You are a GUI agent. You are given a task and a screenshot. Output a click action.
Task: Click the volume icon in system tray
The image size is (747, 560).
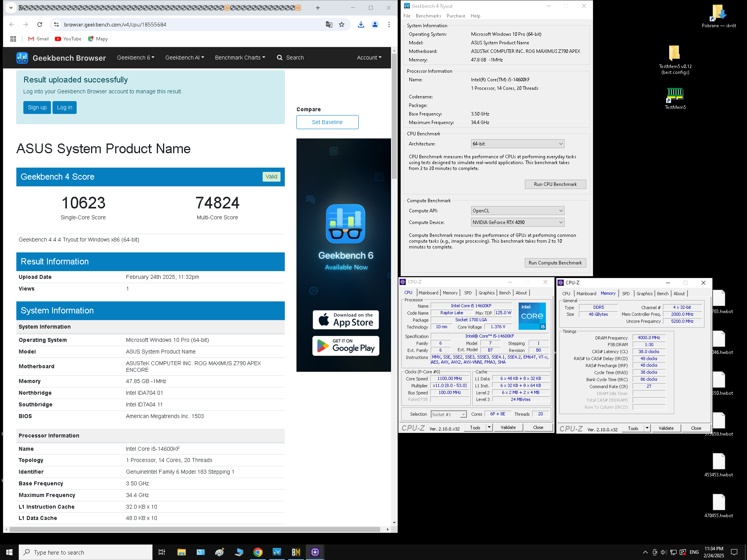pos(664,552)
